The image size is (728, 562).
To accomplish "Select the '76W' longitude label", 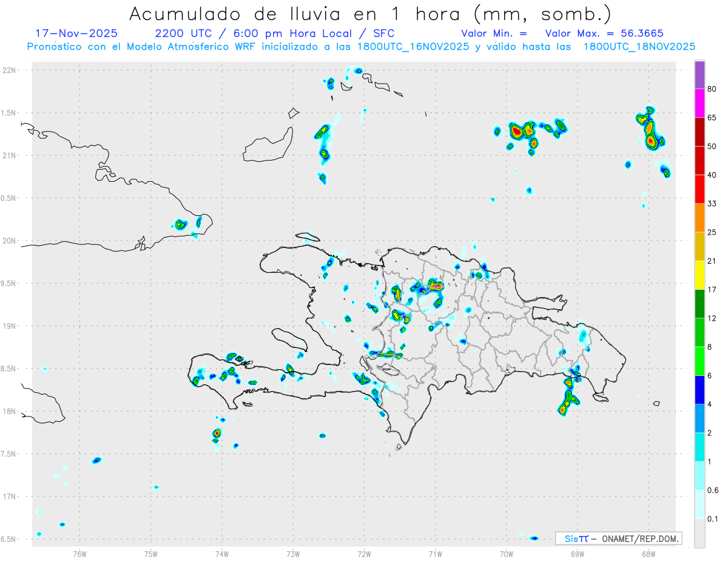I will 79,554.
